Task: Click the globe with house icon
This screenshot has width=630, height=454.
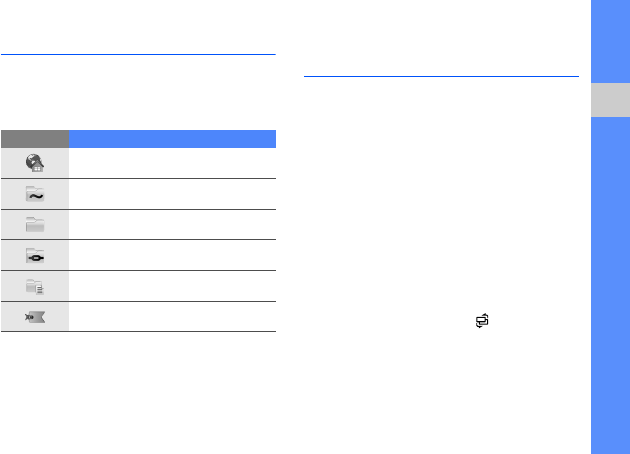Action: tap(35, 163)
